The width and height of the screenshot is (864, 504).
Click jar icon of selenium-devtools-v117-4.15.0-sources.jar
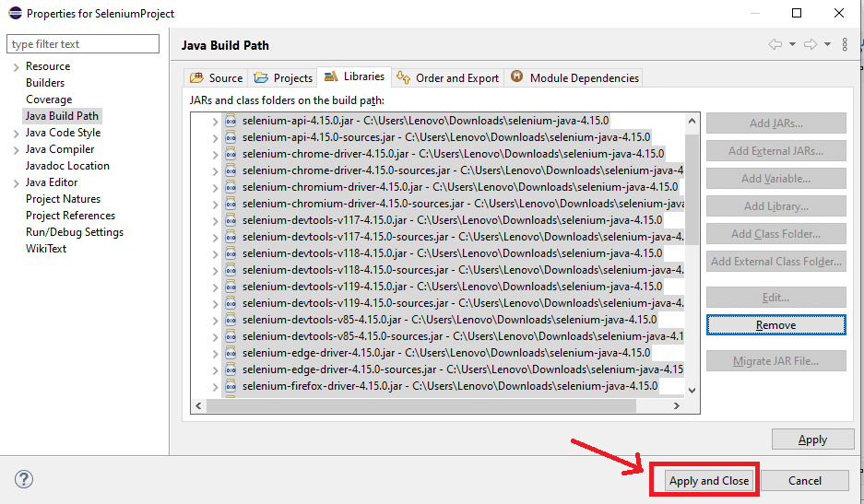[231, 237]
